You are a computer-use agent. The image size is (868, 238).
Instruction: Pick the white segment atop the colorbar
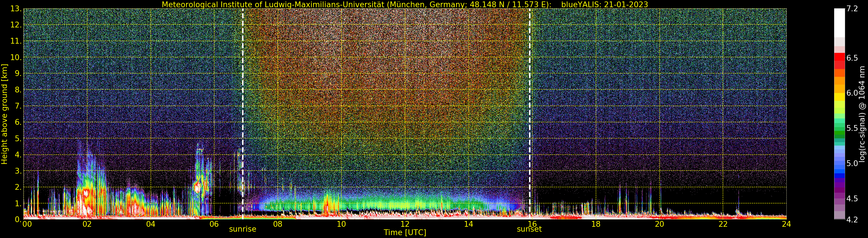[840, 23]
